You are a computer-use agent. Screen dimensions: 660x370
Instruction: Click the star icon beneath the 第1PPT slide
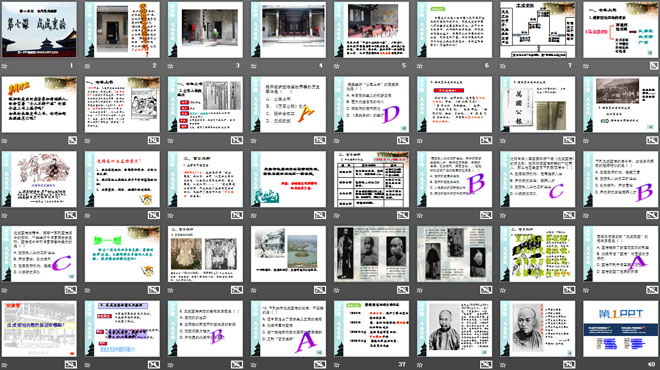[x=586, y=365]
